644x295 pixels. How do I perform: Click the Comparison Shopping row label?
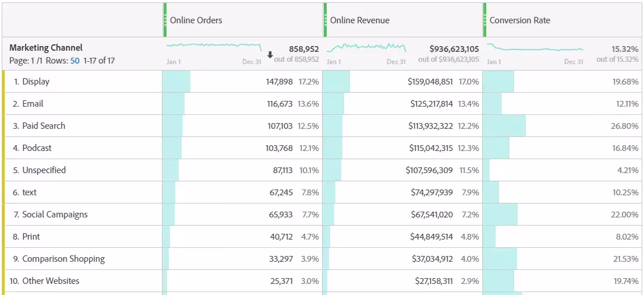click(63, 259)
